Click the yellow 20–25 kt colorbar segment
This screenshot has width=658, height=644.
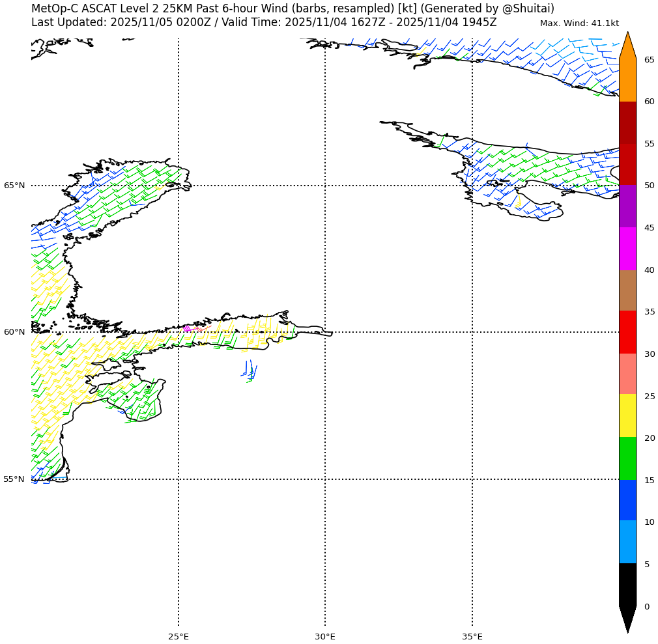coord(627,415)
